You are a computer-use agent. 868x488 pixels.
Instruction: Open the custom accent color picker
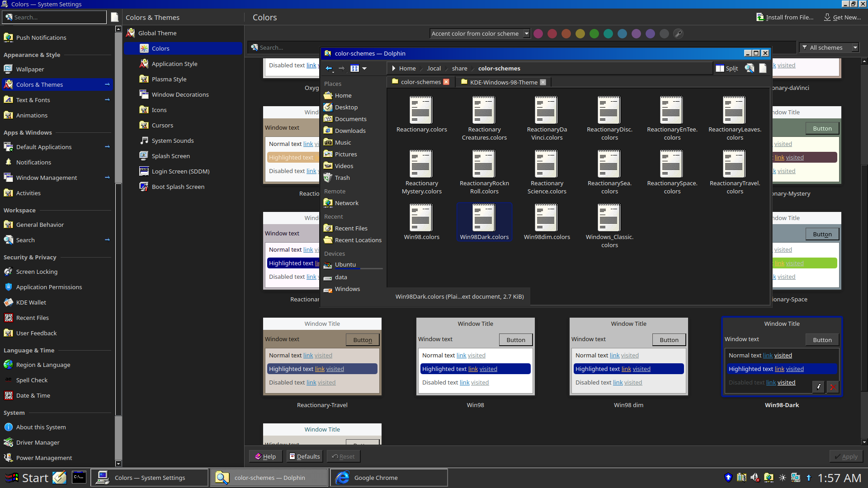click(678, 33)
